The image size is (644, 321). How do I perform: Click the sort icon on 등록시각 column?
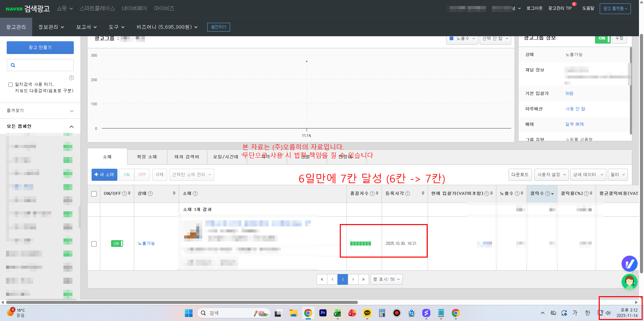point(423,194)
